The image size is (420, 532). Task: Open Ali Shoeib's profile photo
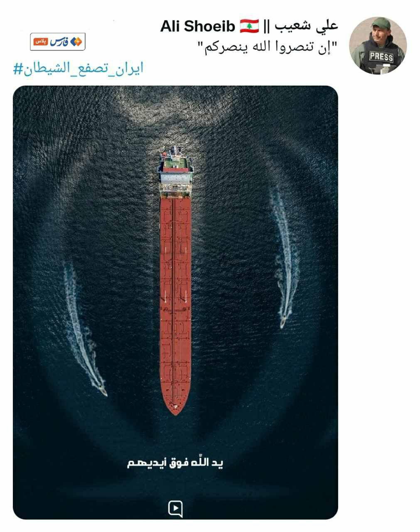pyautogui.click(x=378, y=46)
